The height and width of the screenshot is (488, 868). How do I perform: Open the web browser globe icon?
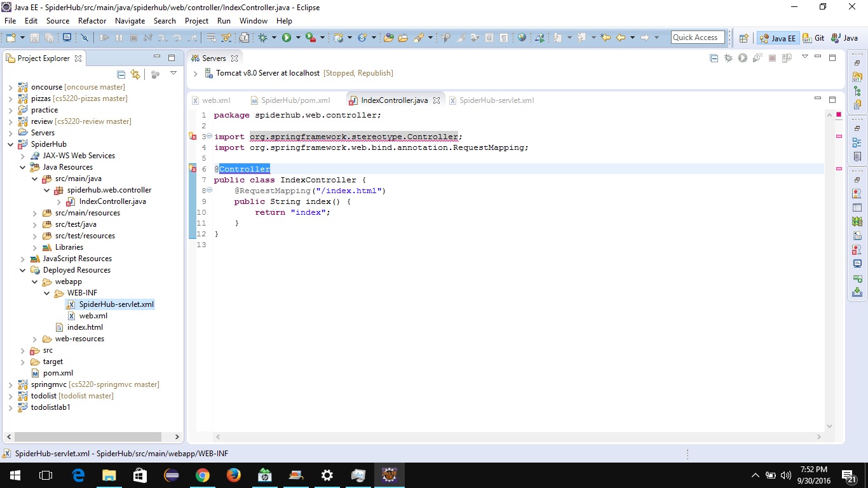[x=522, y=38]
